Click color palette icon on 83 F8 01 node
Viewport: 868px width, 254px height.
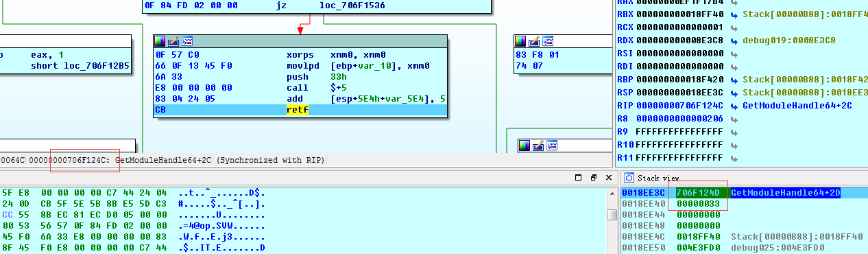pyautogui.click(x=520, y=42)
